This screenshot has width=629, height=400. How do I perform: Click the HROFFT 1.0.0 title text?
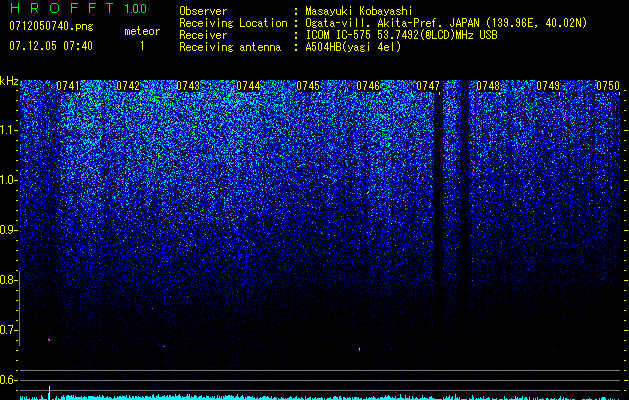(78, 8)
